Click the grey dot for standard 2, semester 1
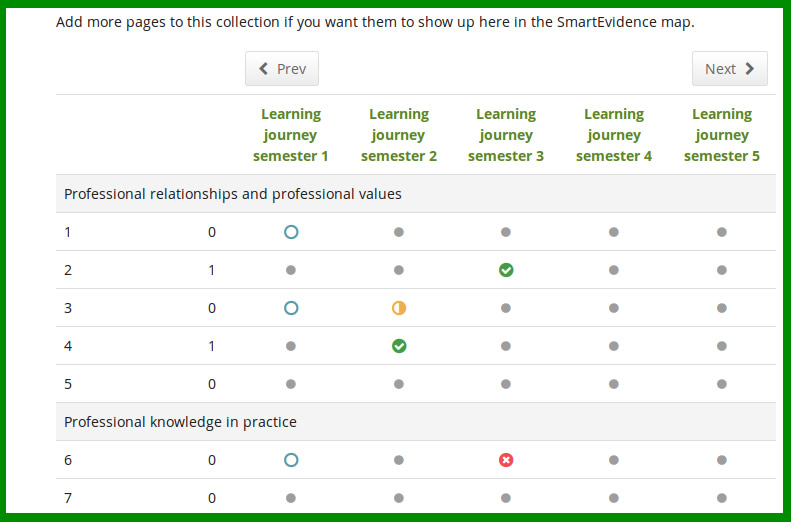This screenshot has height=522, width=791. pyautogui.click(x=291, y=270)
